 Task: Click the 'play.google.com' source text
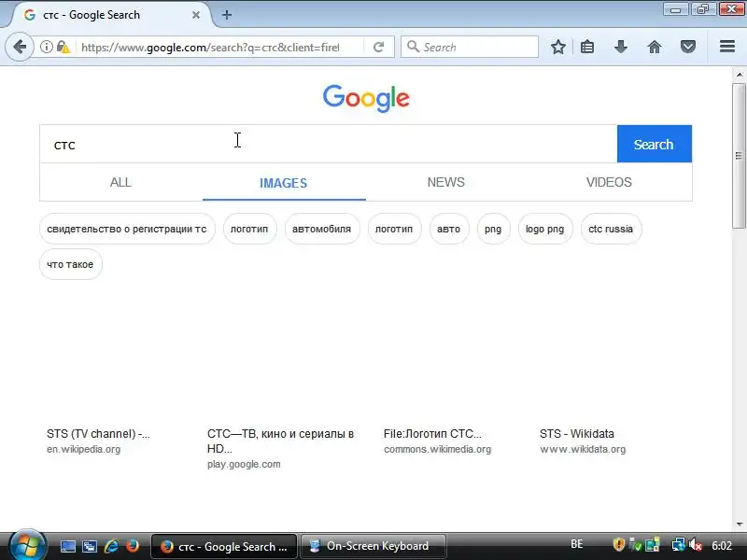244,464
